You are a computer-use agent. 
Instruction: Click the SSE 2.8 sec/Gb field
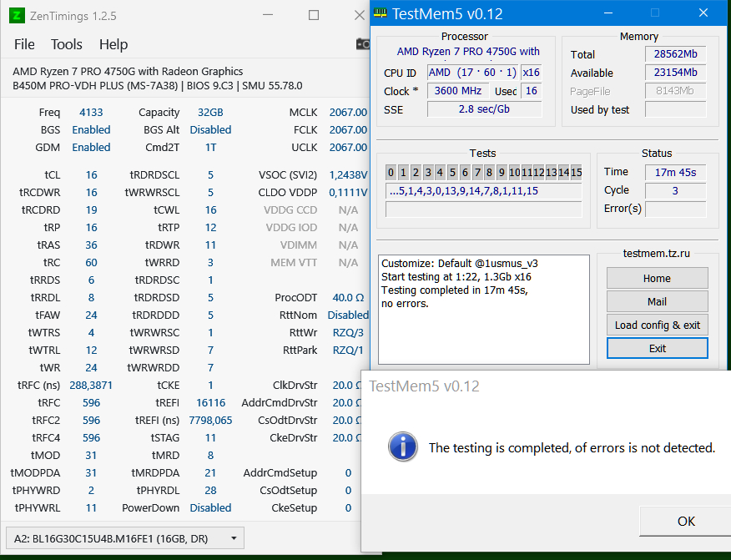(484, 109)
